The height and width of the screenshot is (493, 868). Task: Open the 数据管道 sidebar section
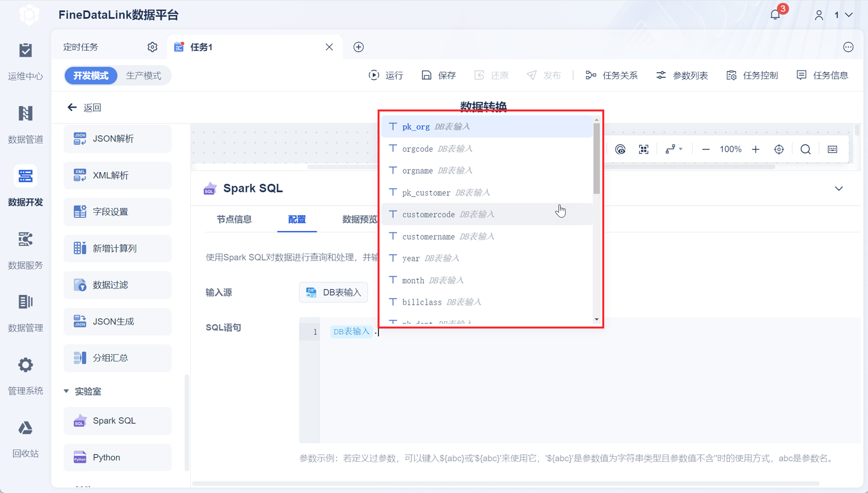26,124
